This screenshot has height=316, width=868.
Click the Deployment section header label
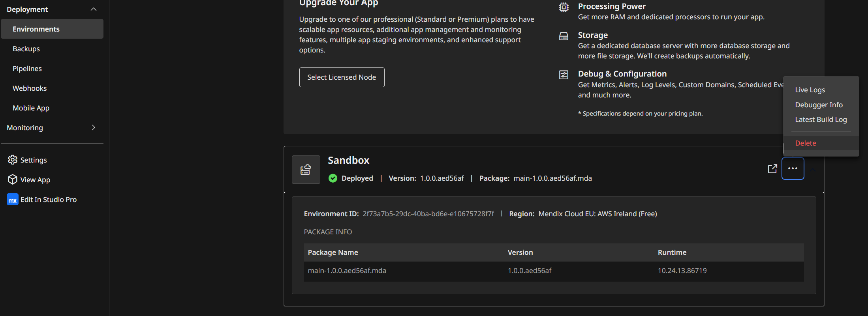click(x=27, y=9)
